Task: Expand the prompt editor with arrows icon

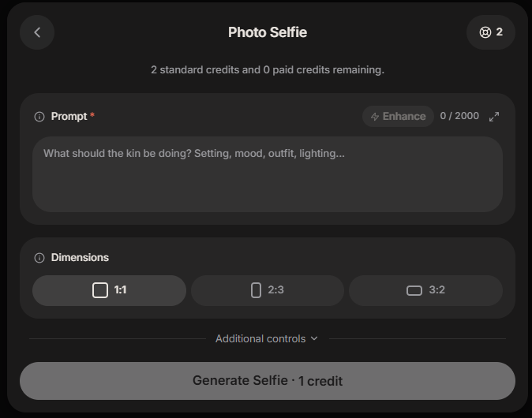Action: [x=494, y=117]
